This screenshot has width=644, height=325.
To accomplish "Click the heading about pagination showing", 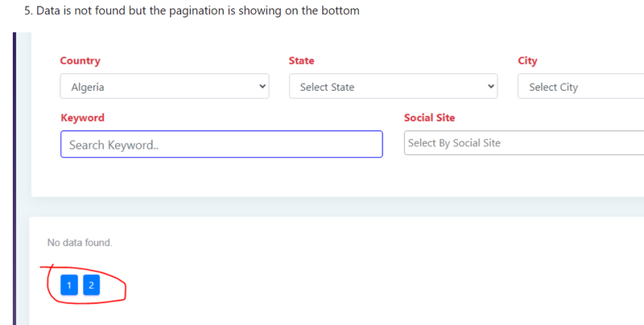I will 192,11.
